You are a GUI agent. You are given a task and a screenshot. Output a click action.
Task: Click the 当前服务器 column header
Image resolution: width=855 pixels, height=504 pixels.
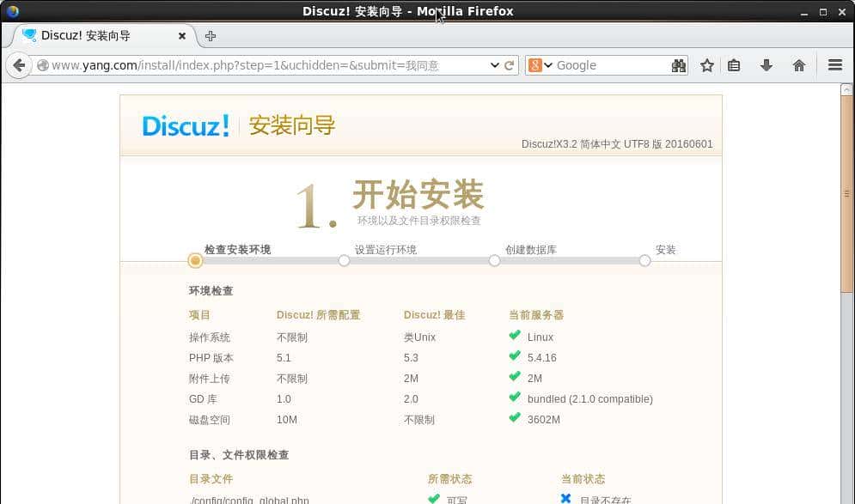[536, 315]
